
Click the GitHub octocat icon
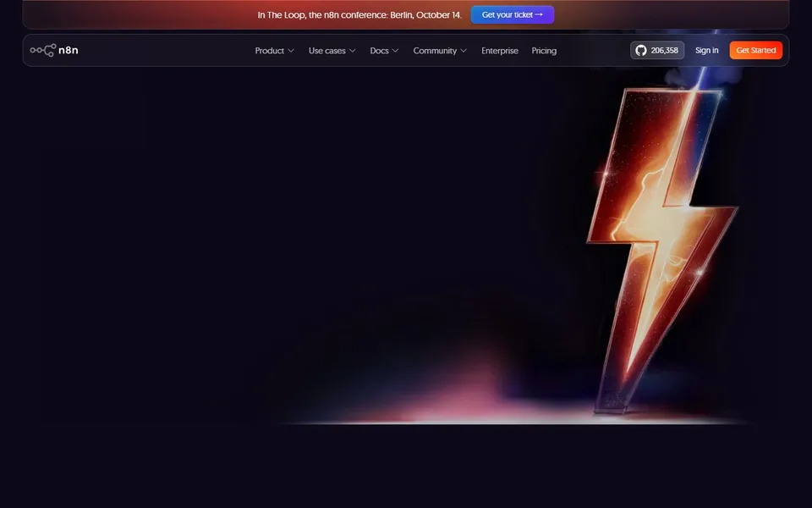tap(641, 50)
